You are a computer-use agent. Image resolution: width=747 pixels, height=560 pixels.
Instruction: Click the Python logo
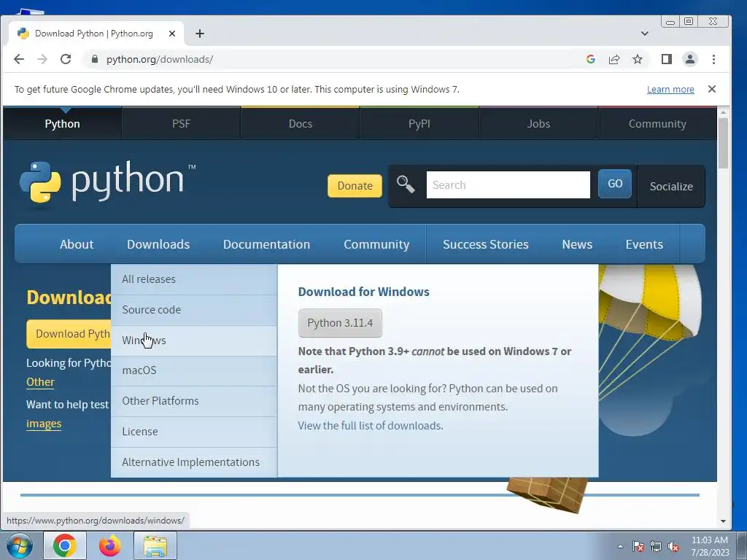[108, 183]
